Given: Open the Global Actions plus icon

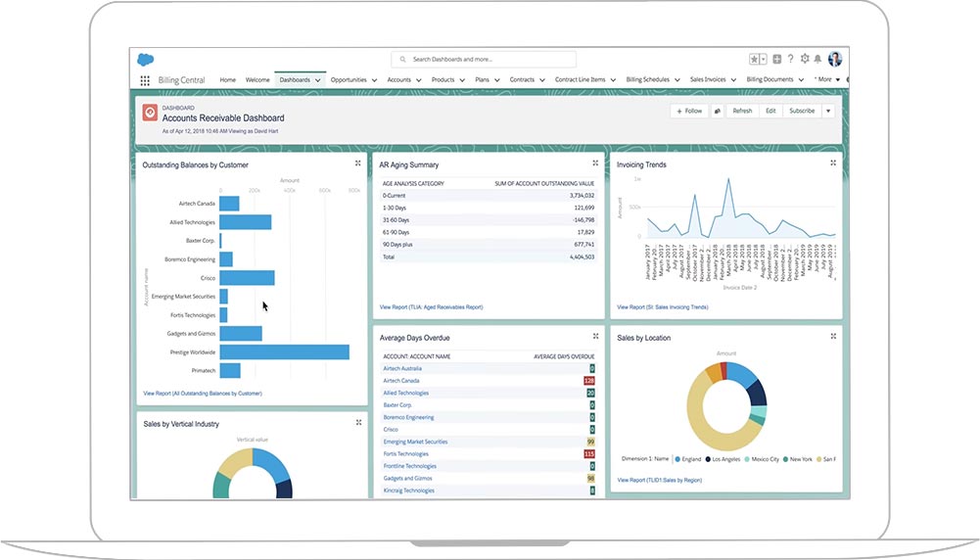Looking at the screenshot, I should tap(777, 60).
